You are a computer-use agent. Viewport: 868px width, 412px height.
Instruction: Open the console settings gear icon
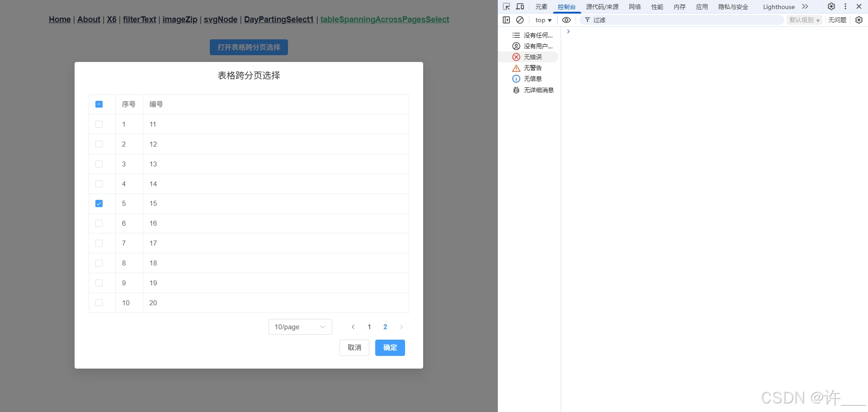(859, 20)
